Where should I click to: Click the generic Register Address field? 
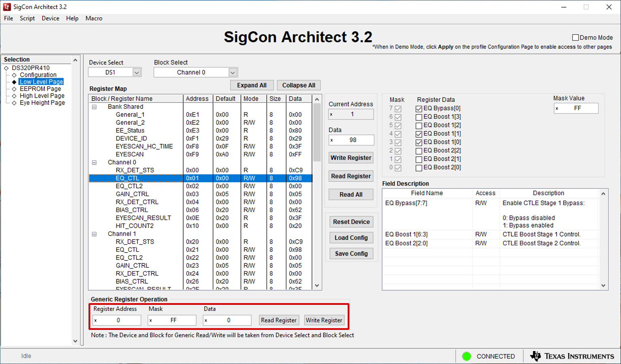tap(117, 320)
